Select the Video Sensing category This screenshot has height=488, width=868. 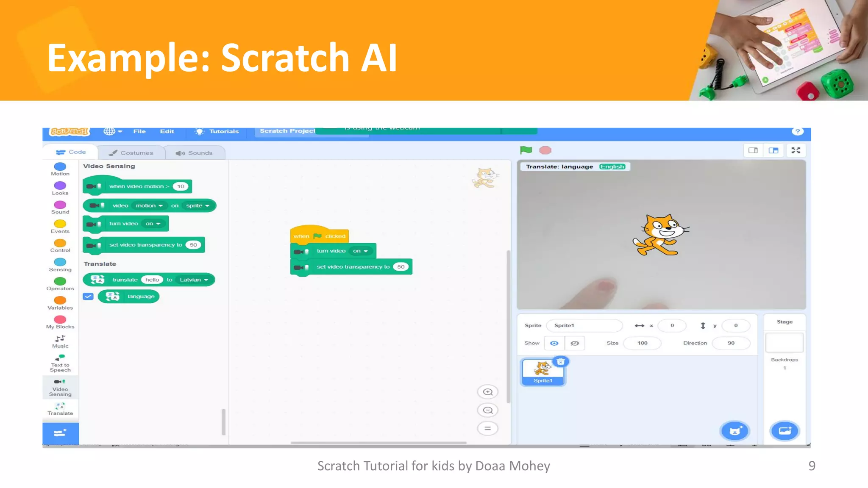click(x=60, y=388)
